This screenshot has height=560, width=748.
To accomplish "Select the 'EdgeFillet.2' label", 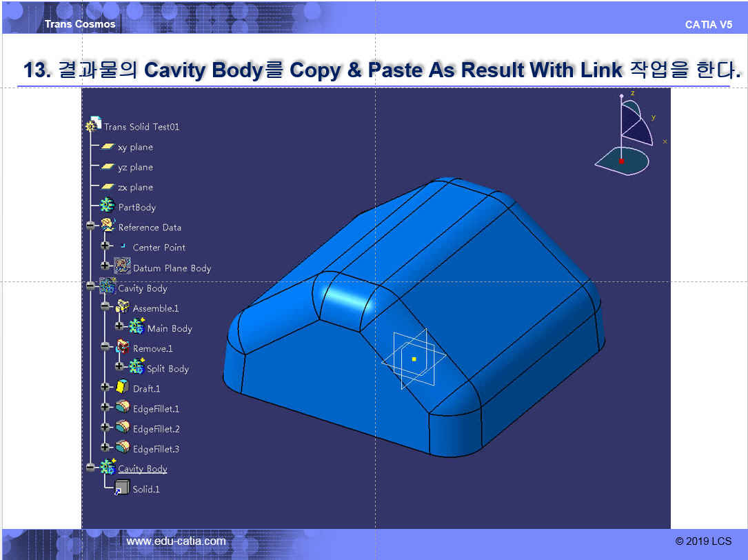I will tap(156, 429).
